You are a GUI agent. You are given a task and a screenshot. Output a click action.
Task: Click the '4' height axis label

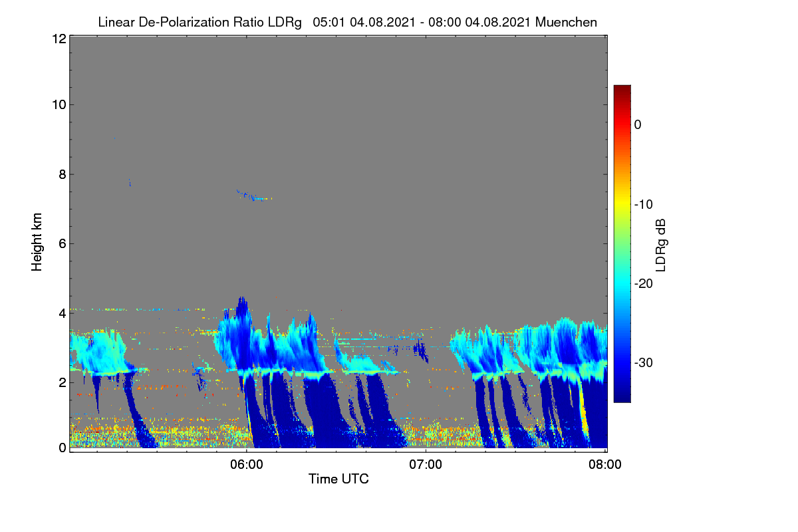(61, 313)
